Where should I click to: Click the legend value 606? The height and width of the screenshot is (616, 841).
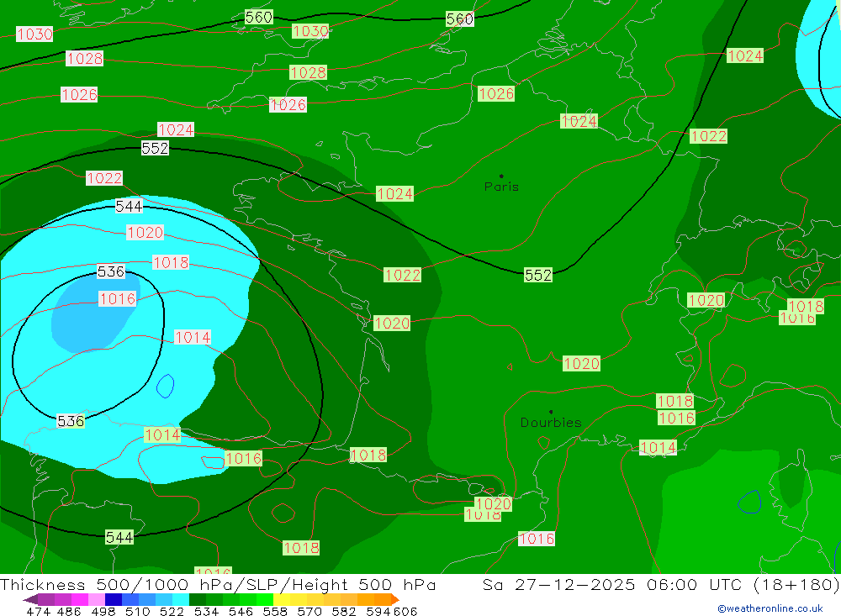[405, 611]
